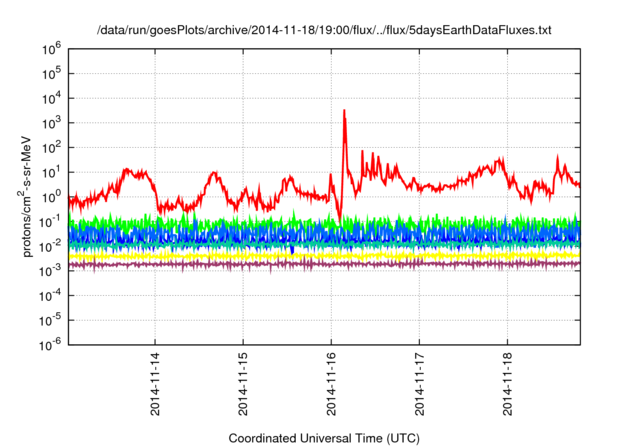The image size is (640, 448).
Task: Click the 10^-4 y-axis label
Action: click(x=50, y=297)
